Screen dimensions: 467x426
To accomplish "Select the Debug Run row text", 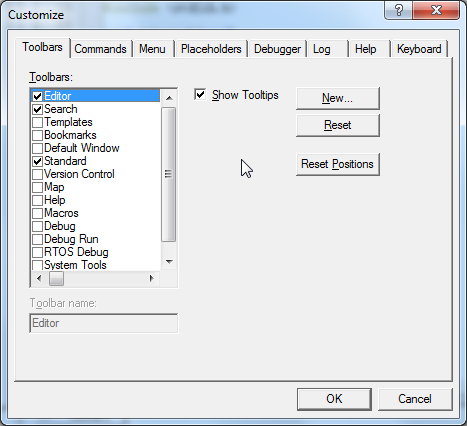I will (71, 239).
